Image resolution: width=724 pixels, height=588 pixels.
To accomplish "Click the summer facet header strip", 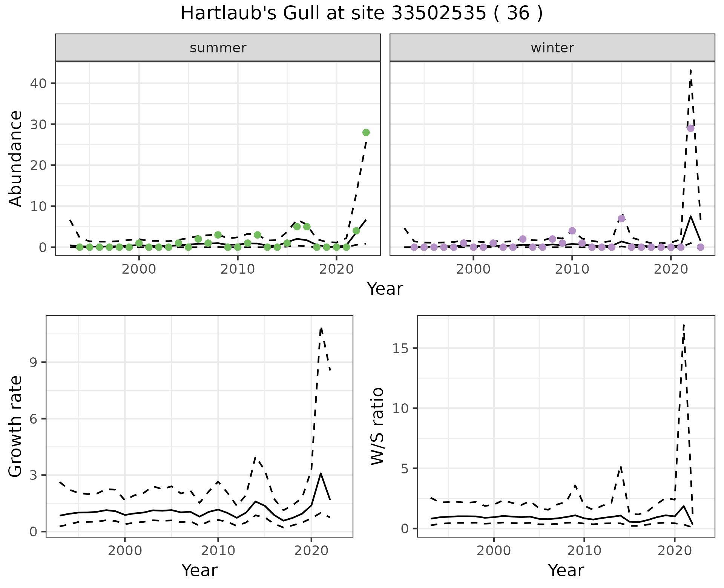I will (x=218, y=48).
